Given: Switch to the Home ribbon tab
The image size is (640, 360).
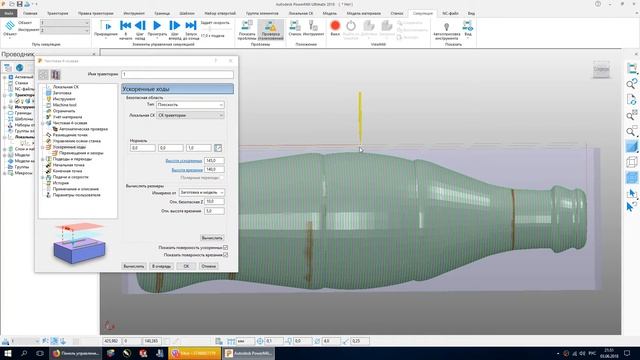Looking at the screenshot, I should (x=30, y=13).
